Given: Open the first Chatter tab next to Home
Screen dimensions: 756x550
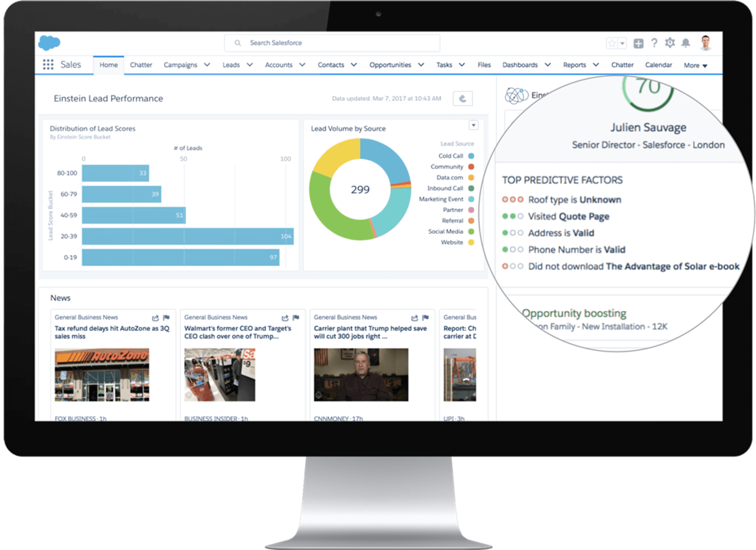Looking at the screenshot, I should (141, 65).
